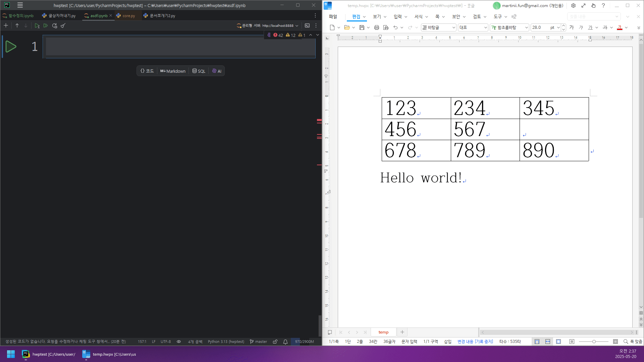The width and height of the screenshot is (644, 362).
Task: Click the Open folder icon in the Hangul toolbar
Action: pos(347,27)
